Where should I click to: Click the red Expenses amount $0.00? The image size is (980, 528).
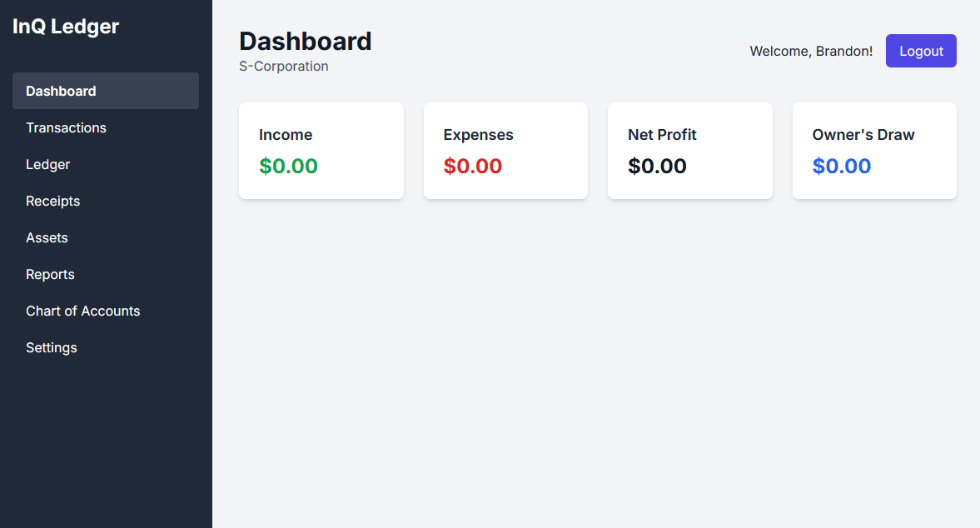(x=472, y=166)
